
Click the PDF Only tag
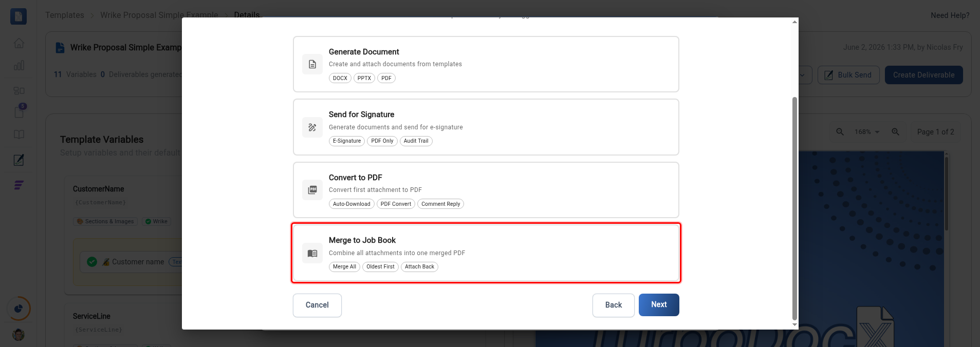[382, 141]
